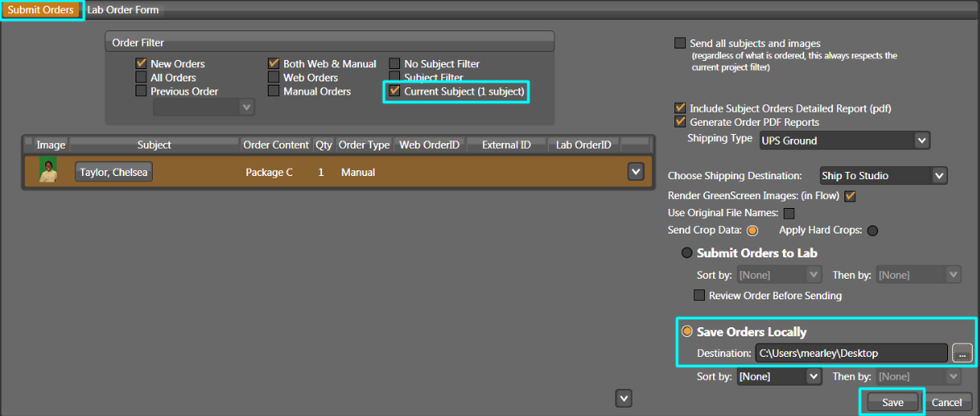Screen dimensions: 980x416
Task: Select the Apply Hard Crops radio button
Action: coord(872,230)
